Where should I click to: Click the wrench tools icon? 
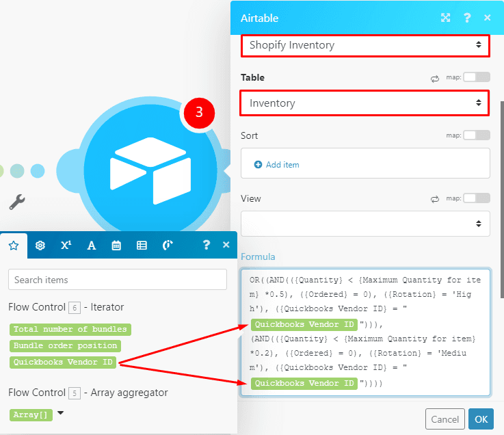coord(17,201)
